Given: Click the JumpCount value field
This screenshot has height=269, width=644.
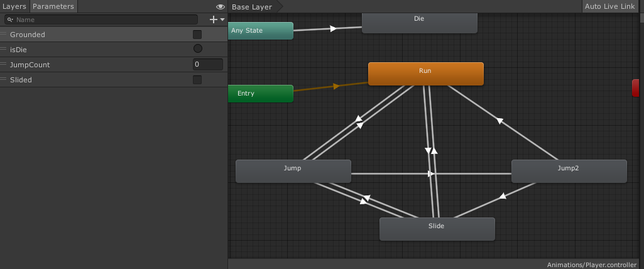Looking at the screenshot, I should (x=208, y=65).
